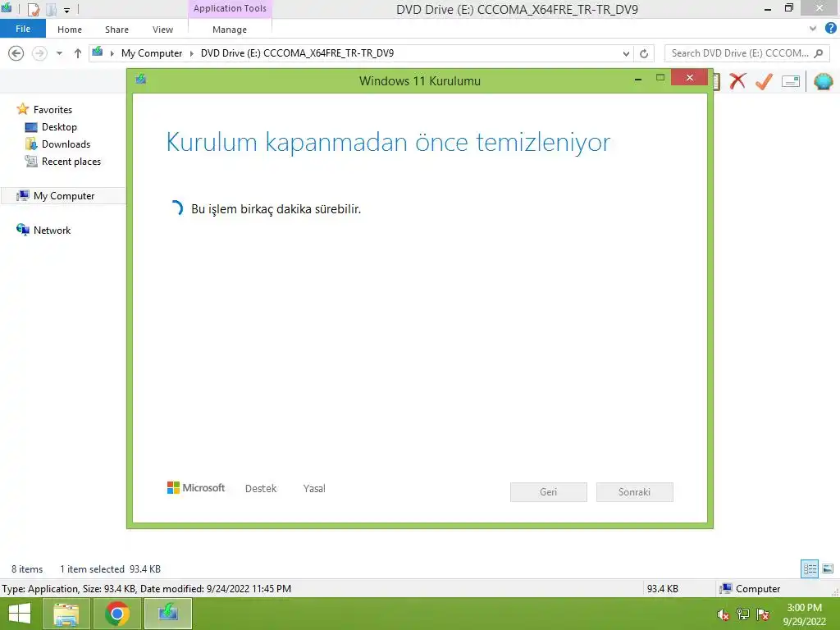Open the Customize Quick Access Toolbar dropdown

67,10
